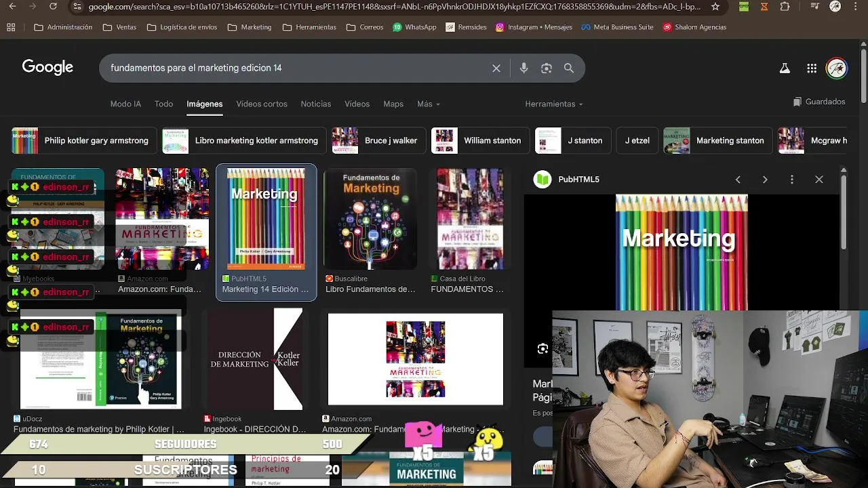The image size is (868, 488).
Task: Reload the page with the refresh icon
Action: tap(53, 7)
